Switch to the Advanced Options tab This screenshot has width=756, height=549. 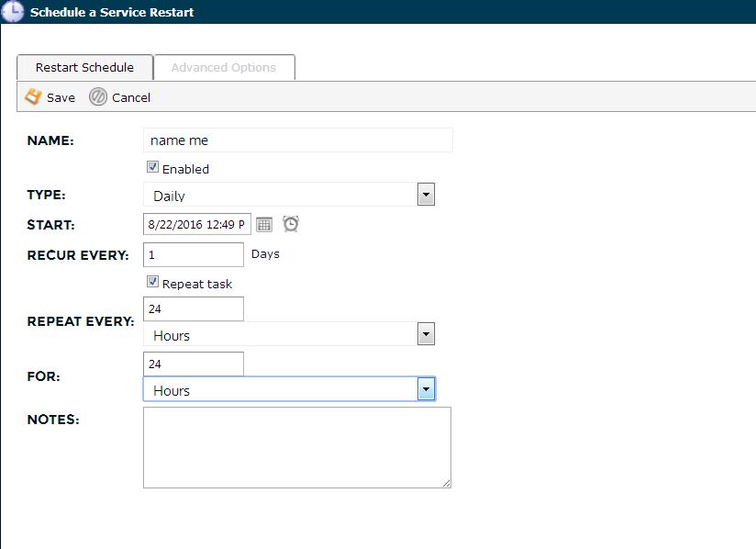point(224,67)
